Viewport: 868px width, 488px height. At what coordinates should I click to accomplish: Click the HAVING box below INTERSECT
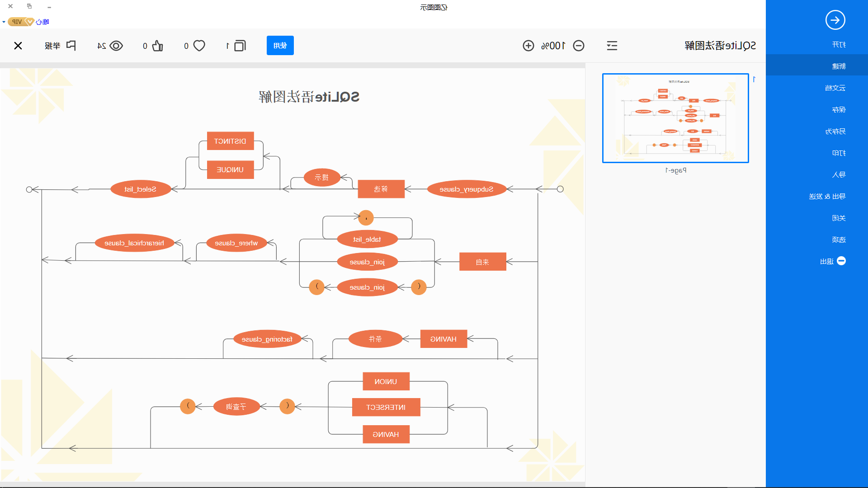point(386,434)
